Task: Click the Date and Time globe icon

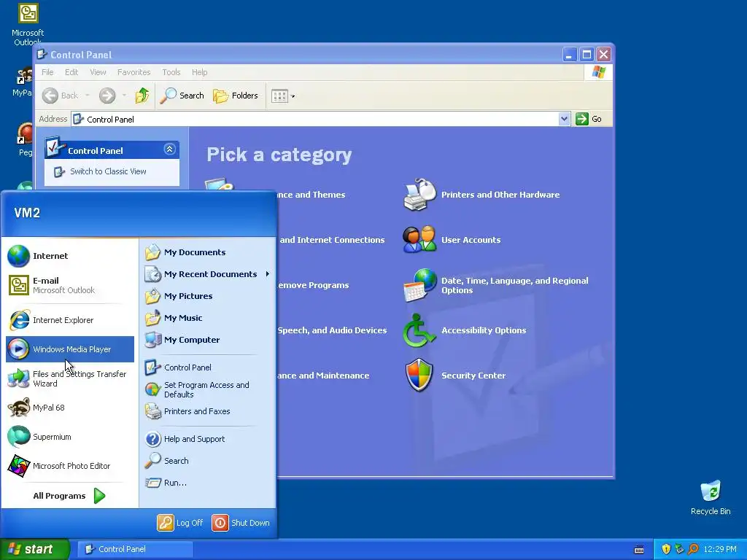Action: pos(419,285)
